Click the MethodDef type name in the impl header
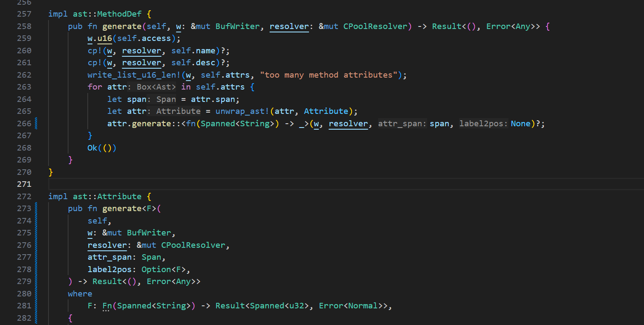This screenshot has height=325, width=644. (x=119, y=14)
